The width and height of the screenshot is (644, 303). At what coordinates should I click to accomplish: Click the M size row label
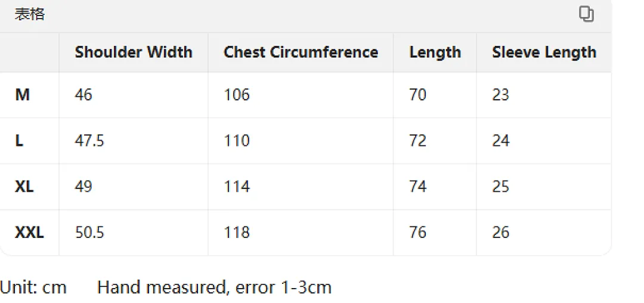(22, 95)
